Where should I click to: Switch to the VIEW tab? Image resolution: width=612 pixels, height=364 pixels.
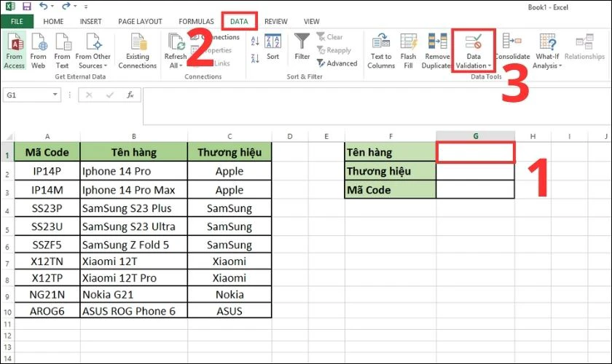[x=312, y=21]
